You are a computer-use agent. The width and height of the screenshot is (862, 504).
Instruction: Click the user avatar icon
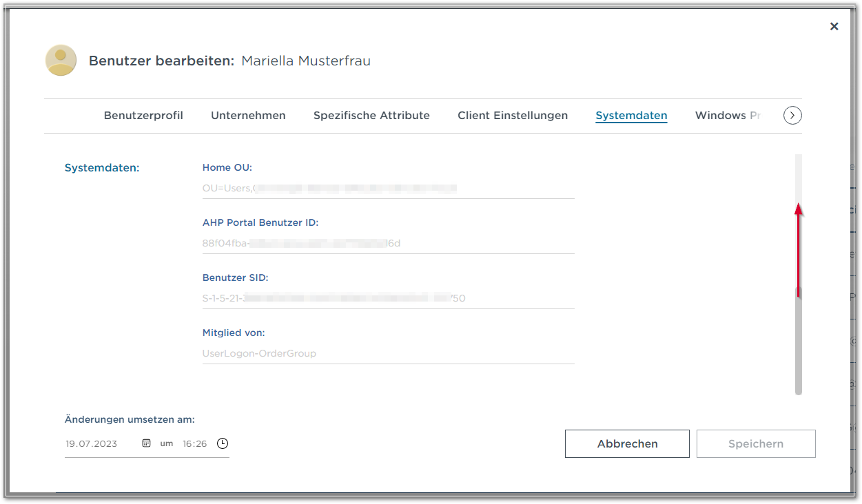[61, 61]
